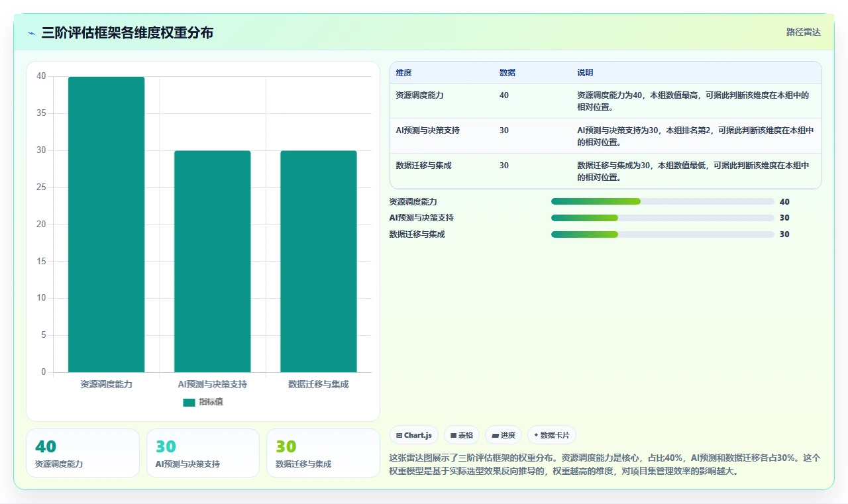Click the description stating 本组排名第2

(x=696, y=136)
